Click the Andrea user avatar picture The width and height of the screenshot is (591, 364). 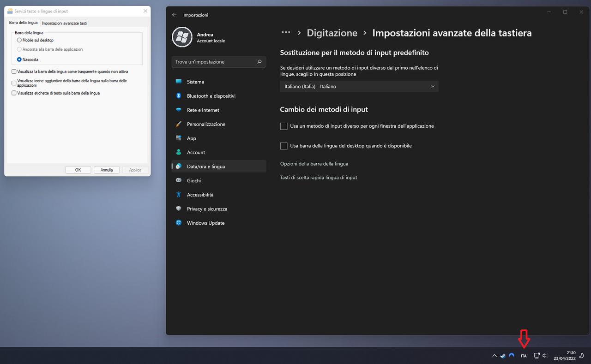tap(182, 37)
